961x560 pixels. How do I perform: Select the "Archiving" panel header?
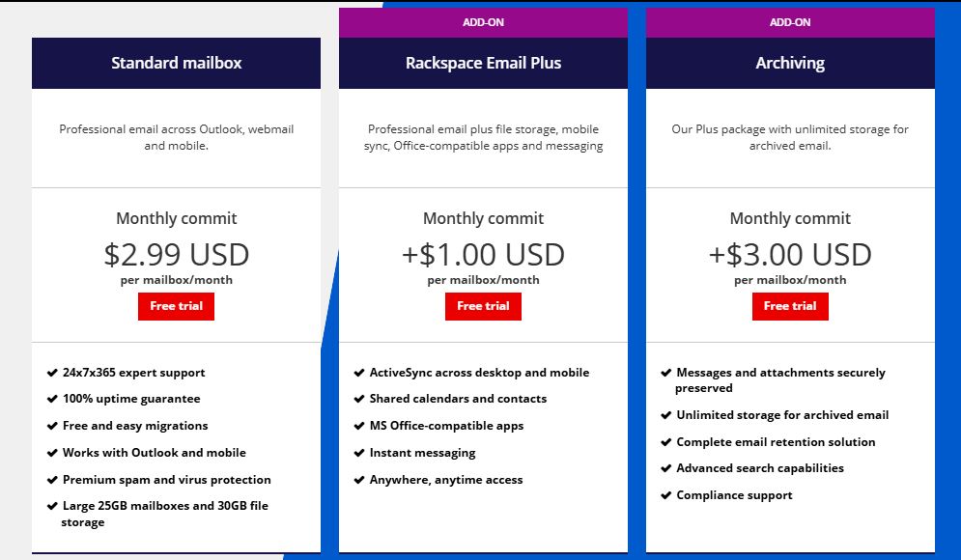[791, 63]
